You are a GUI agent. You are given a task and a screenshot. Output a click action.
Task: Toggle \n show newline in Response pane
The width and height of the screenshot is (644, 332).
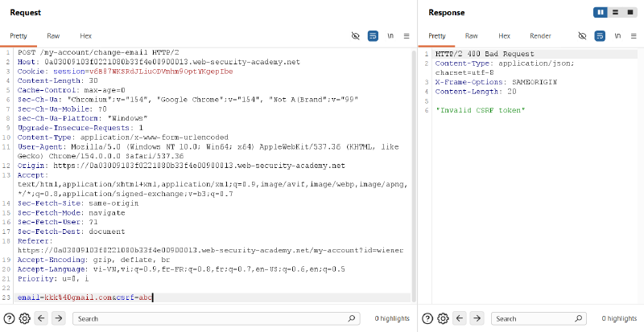(617, 36)
